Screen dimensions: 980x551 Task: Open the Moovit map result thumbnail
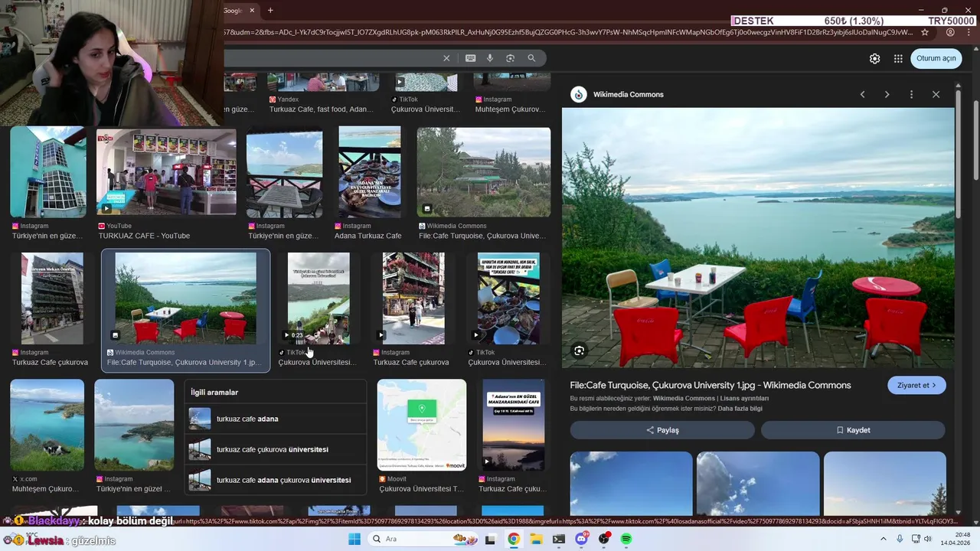coord(421,425)
